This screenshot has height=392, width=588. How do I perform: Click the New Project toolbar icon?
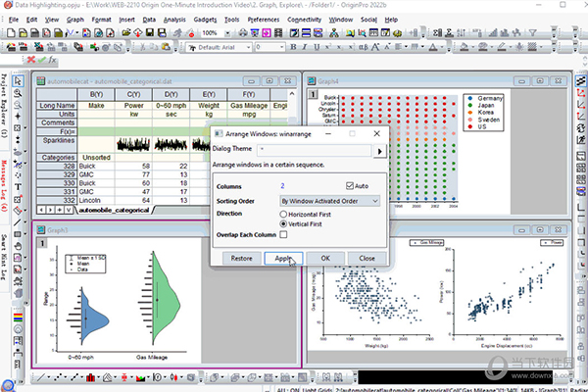coord(11,33)
